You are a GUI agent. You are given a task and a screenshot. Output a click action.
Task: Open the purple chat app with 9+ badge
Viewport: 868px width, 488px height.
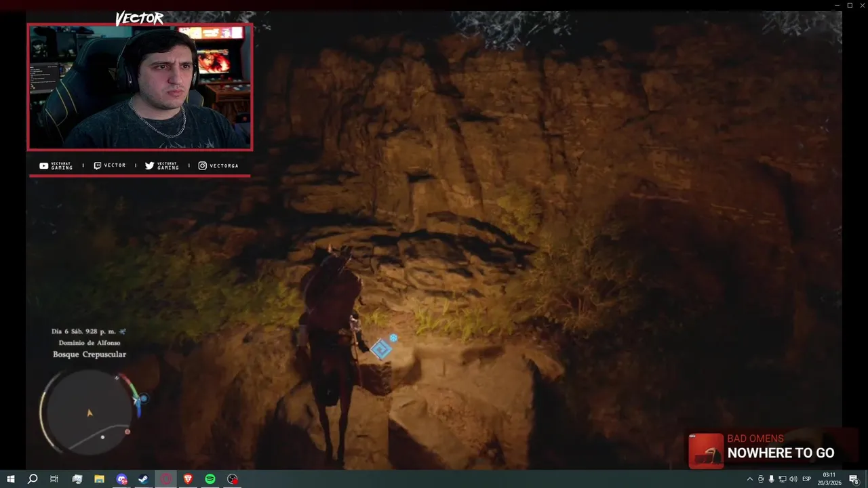(x=121, y=479)
